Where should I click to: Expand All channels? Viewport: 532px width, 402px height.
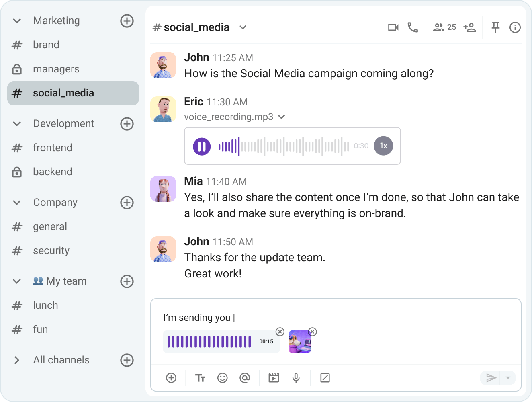[x=16, y=360]
